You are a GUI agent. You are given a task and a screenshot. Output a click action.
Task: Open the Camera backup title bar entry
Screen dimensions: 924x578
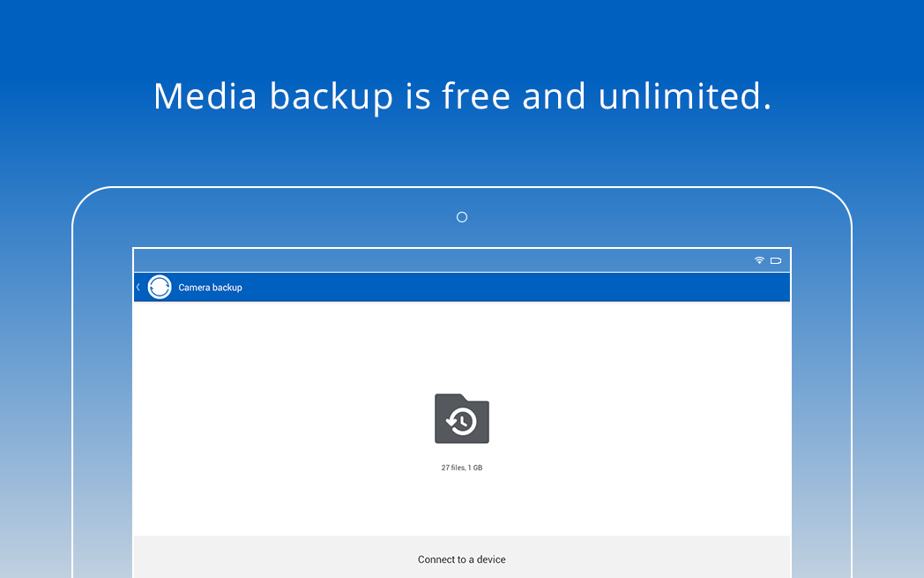210,287
